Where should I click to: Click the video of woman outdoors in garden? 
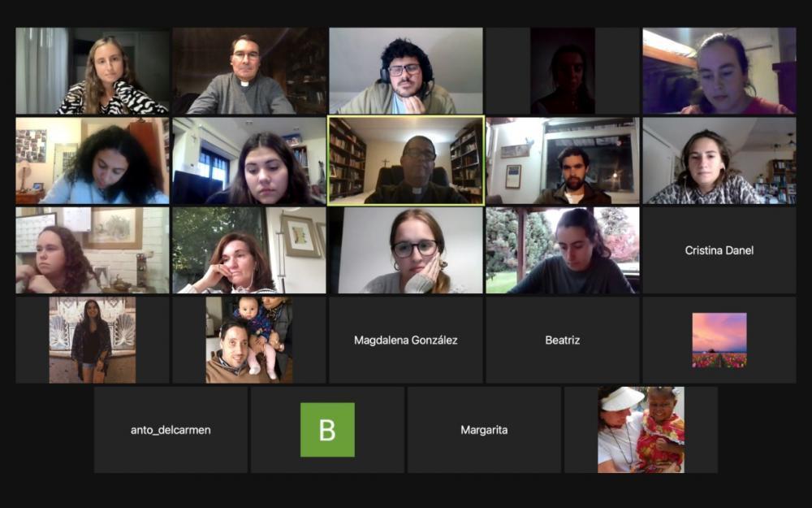click(563, 250)
